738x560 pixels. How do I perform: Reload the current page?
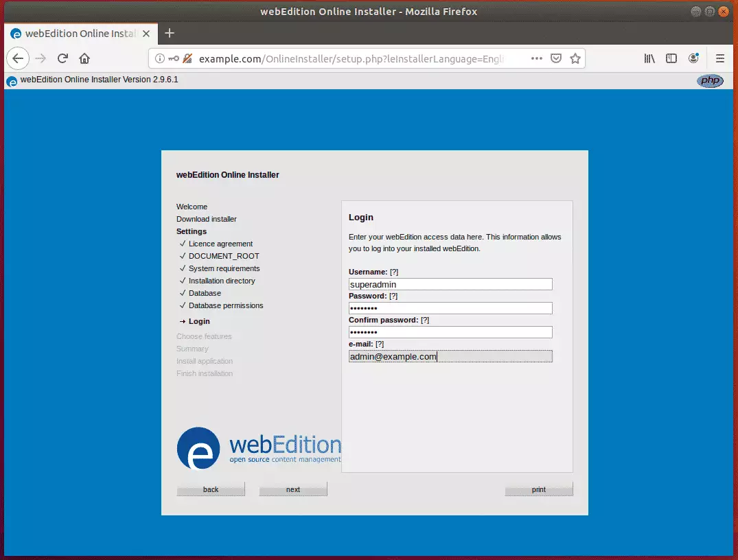(x=62, y=58)
